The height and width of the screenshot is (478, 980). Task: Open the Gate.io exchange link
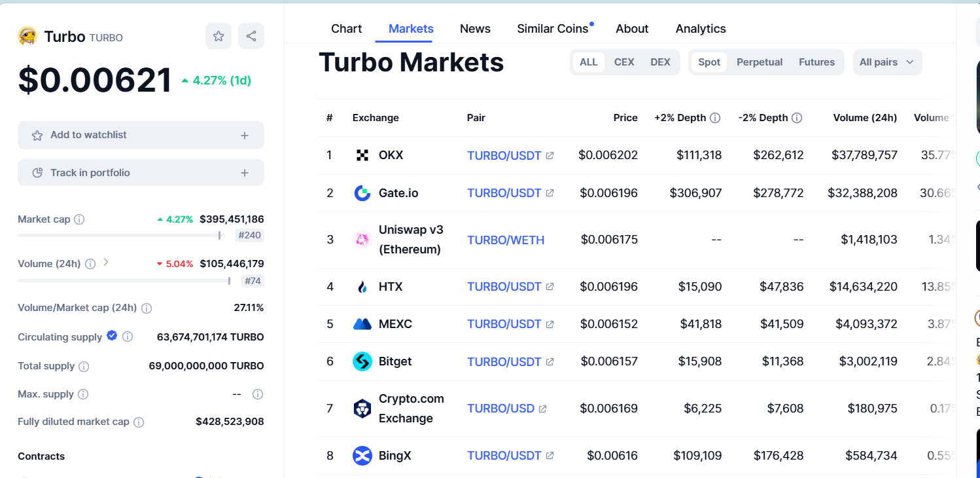[x=398, y=193]
